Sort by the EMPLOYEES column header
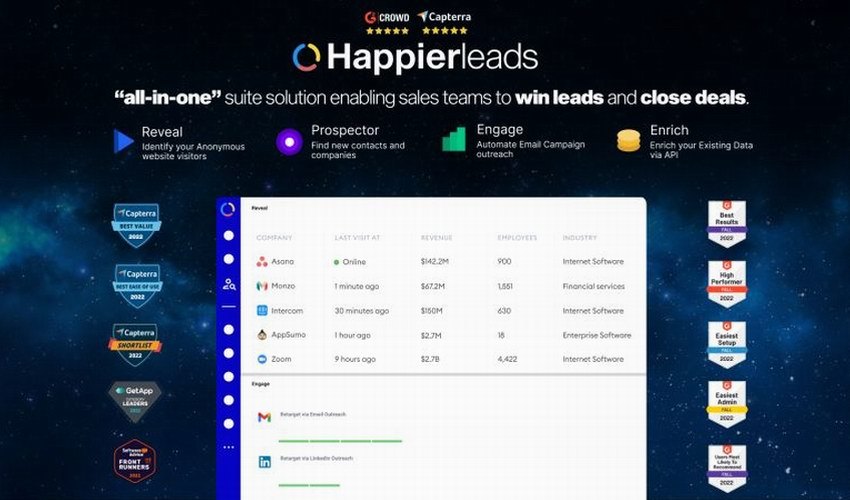 [517, 238]
